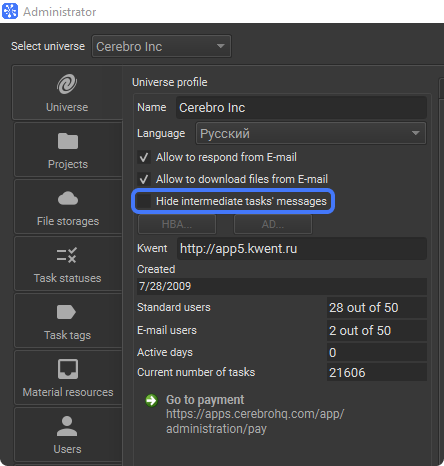This screenshot has height=466, width=444.
Task: Switch to the Task statuses tab label
Action: [67, 278]
